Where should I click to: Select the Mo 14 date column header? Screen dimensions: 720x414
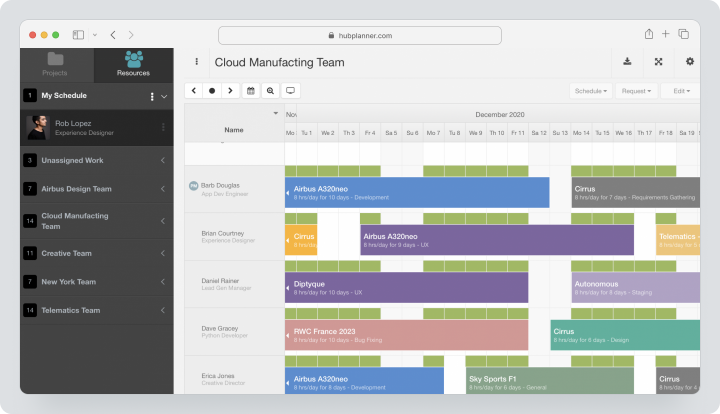581,133
